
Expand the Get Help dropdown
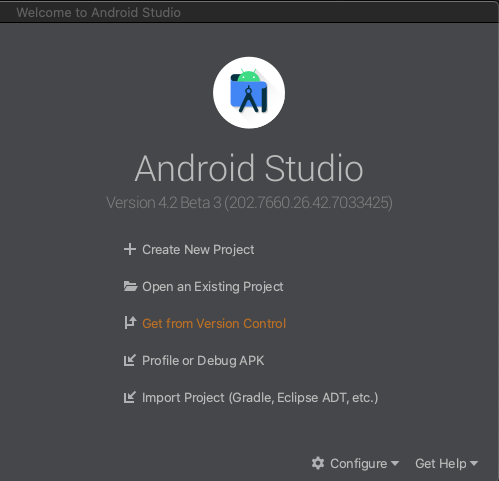coord(447,463)
